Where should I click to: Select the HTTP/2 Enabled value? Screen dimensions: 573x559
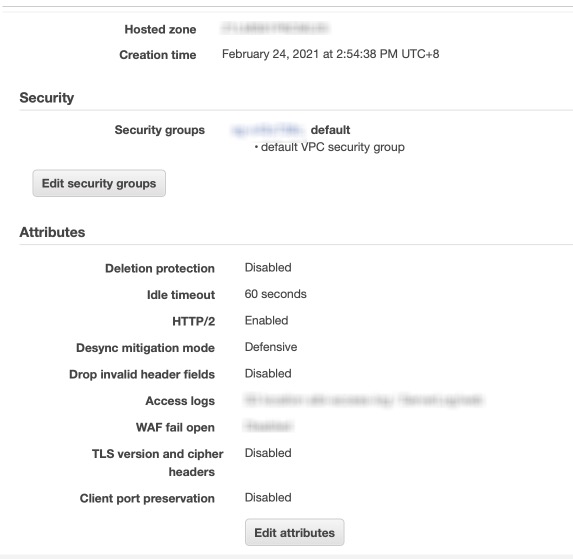266,320
